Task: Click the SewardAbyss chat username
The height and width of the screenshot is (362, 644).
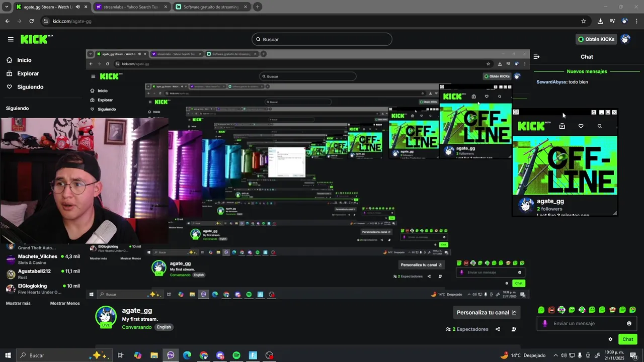Action: click(x=551, y=82)
